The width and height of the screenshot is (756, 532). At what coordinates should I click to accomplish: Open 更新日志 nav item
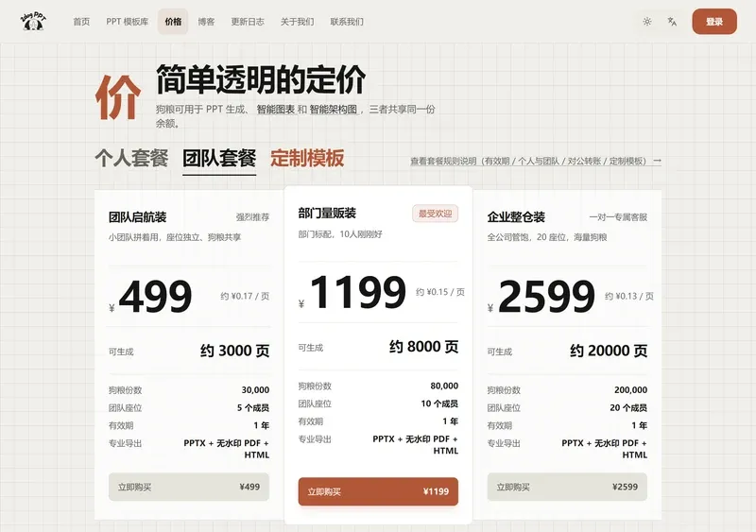point(248,22)
